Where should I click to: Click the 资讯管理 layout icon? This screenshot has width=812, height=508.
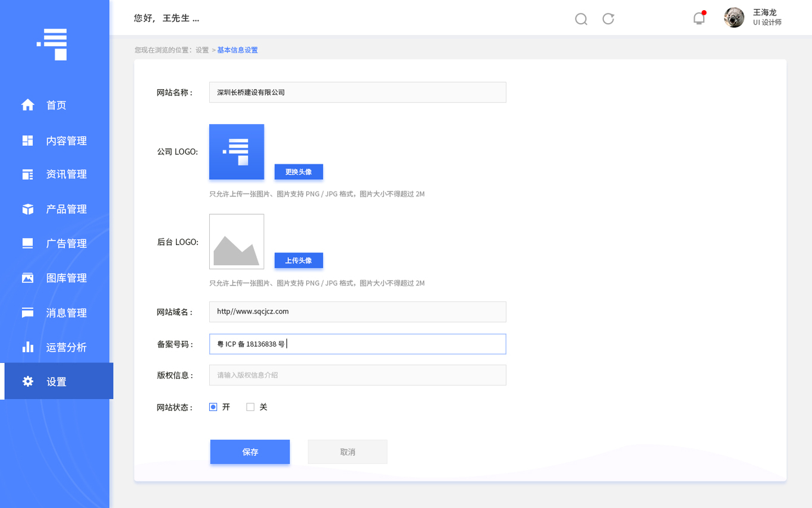point(28,174)
